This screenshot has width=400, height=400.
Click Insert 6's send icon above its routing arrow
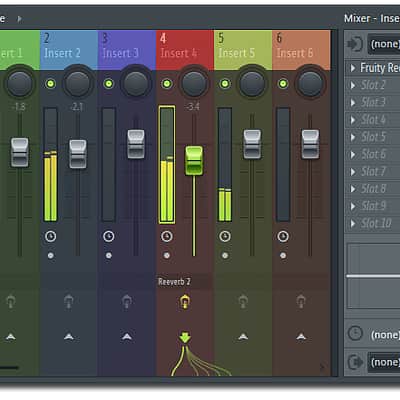point(301,302)
